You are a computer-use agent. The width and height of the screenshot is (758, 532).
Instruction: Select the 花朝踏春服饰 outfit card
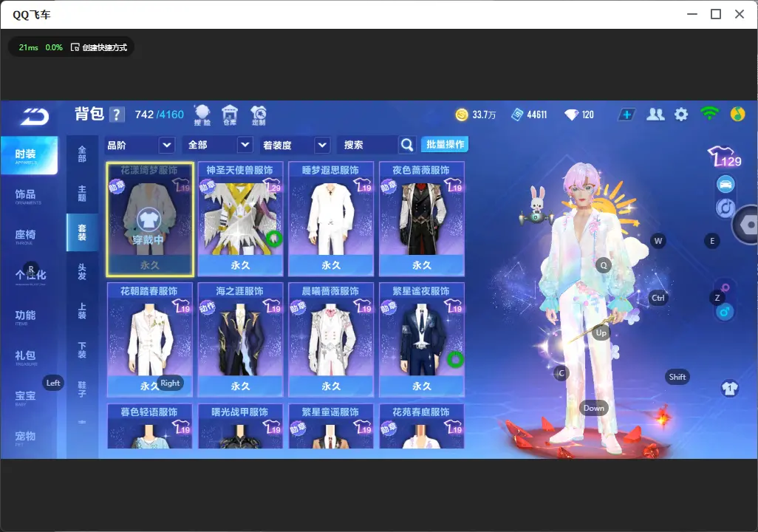pos(150,340)
